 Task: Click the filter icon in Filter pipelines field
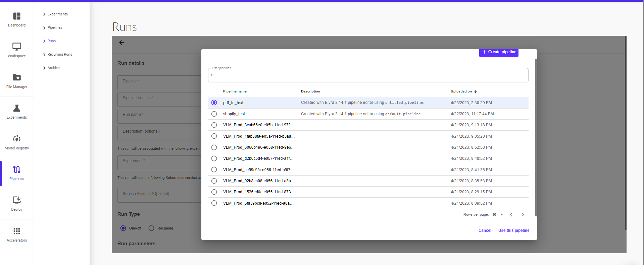pyautogui.click(x=211, y=75)
